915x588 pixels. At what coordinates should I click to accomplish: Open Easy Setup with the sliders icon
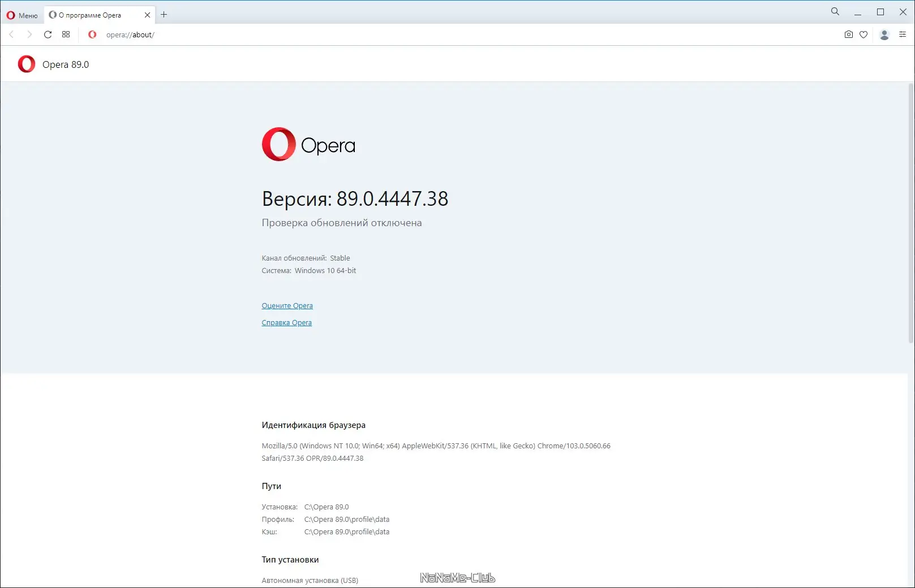(x=902, y=34)
